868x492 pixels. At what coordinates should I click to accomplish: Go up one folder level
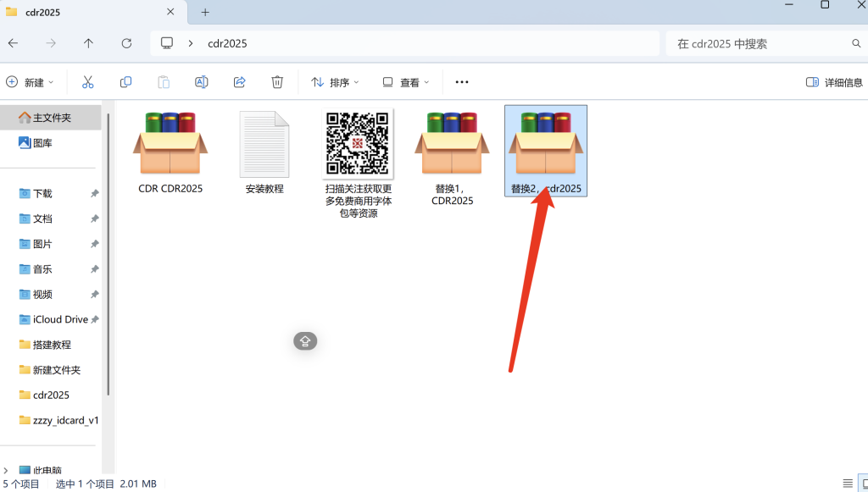(x=88, y=43)
